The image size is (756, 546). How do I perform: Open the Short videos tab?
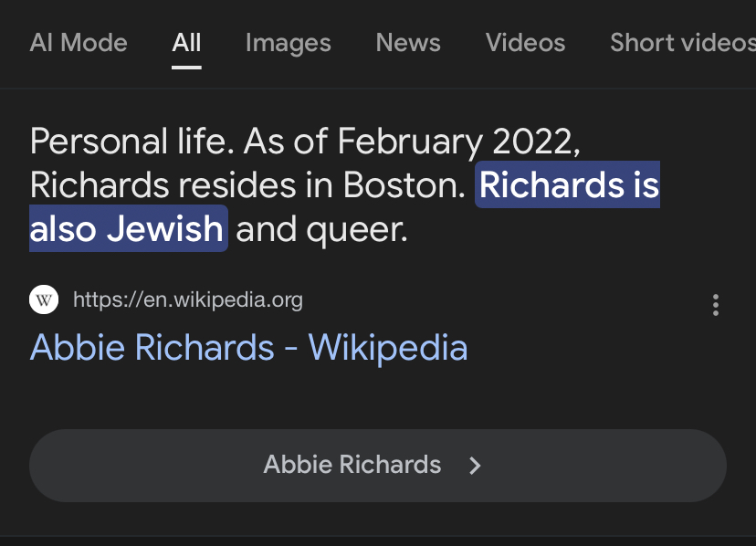[683, 42]
